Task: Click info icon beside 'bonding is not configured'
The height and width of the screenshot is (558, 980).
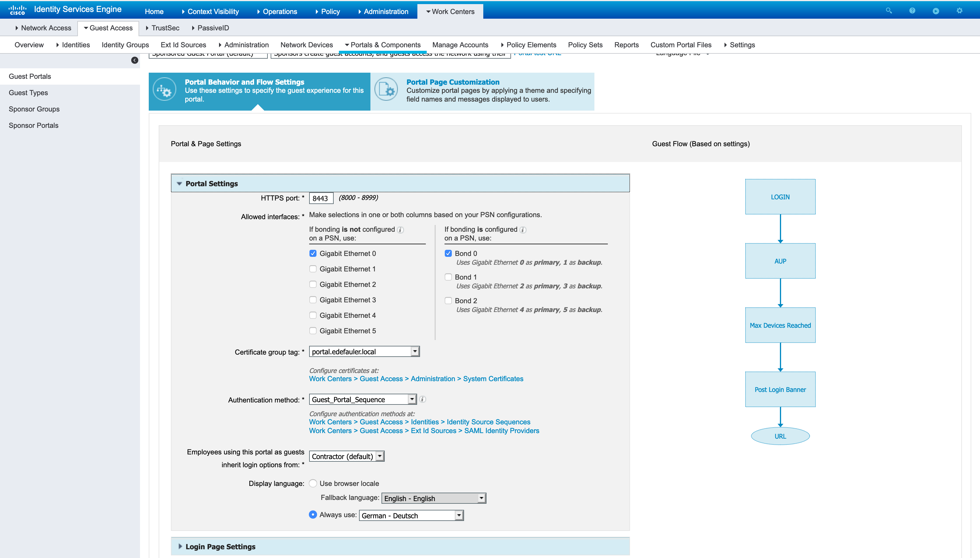Action: click(400, 230)
